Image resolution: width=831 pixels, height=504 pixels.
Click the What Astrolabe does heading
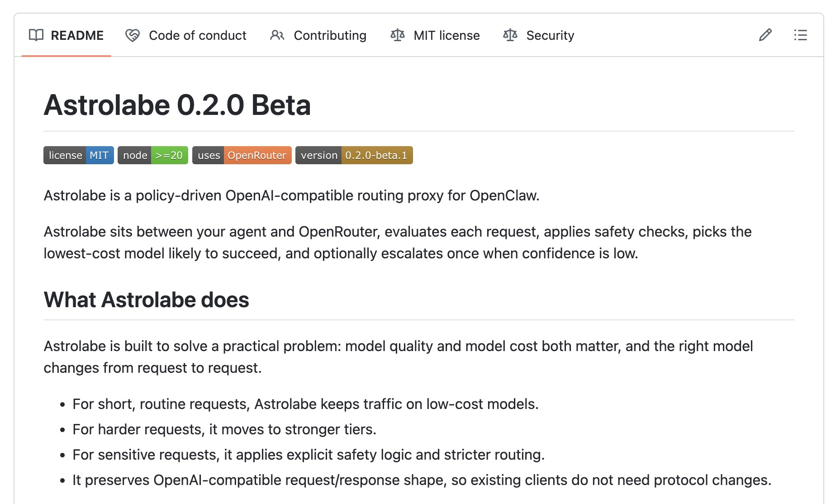[x=146, y=300]
